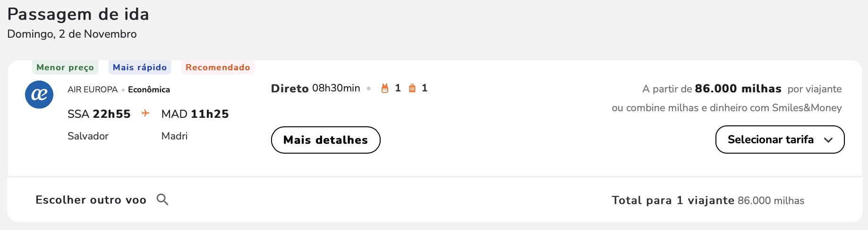Click the Air Europa airline logo
This screenshot has height=230, width=868.
[39, 94]
